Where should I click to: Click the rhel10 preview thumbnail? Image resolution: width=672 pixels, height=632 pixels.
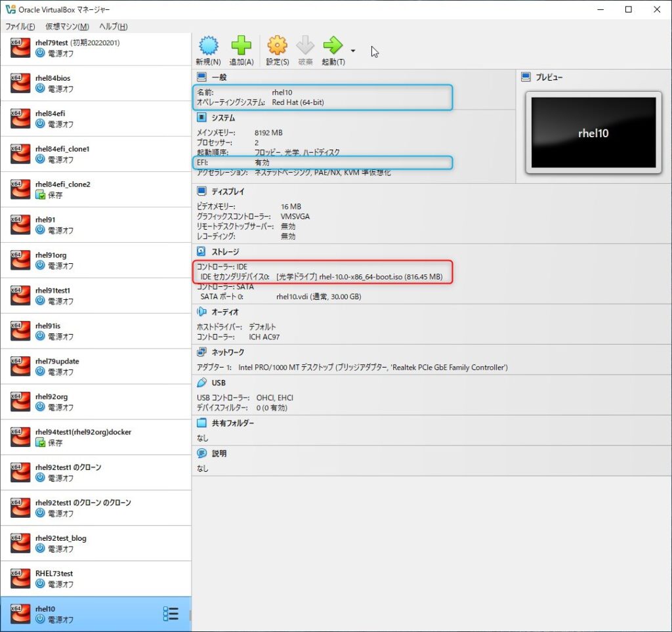[593, 133]
